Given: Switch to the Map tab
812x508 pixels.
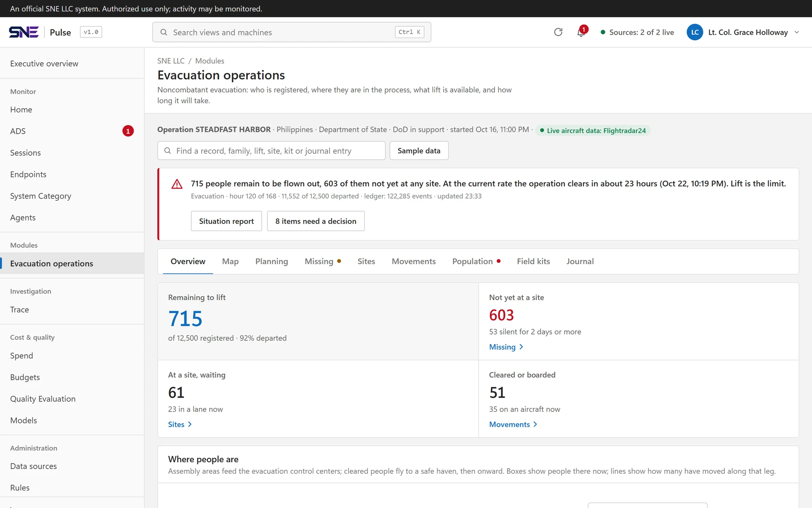Looking at the screenshot, I should tap(230, 261).
